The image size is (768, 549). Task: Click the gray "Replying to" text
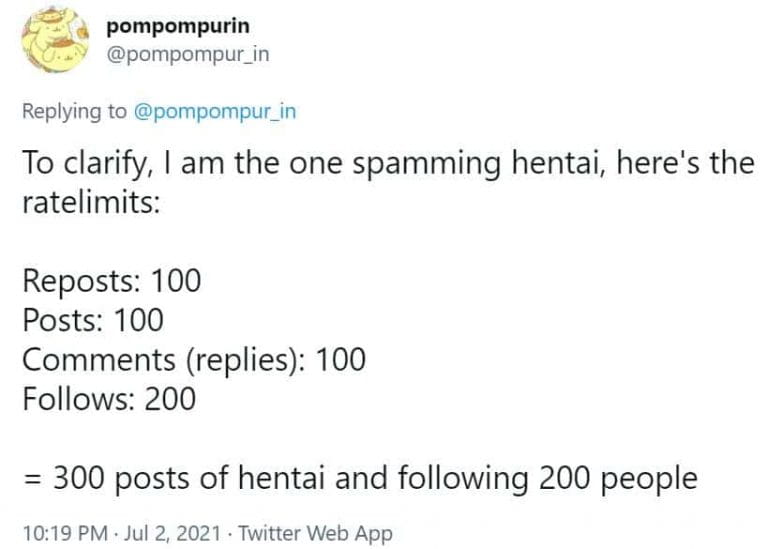click(x=74, y=111)
